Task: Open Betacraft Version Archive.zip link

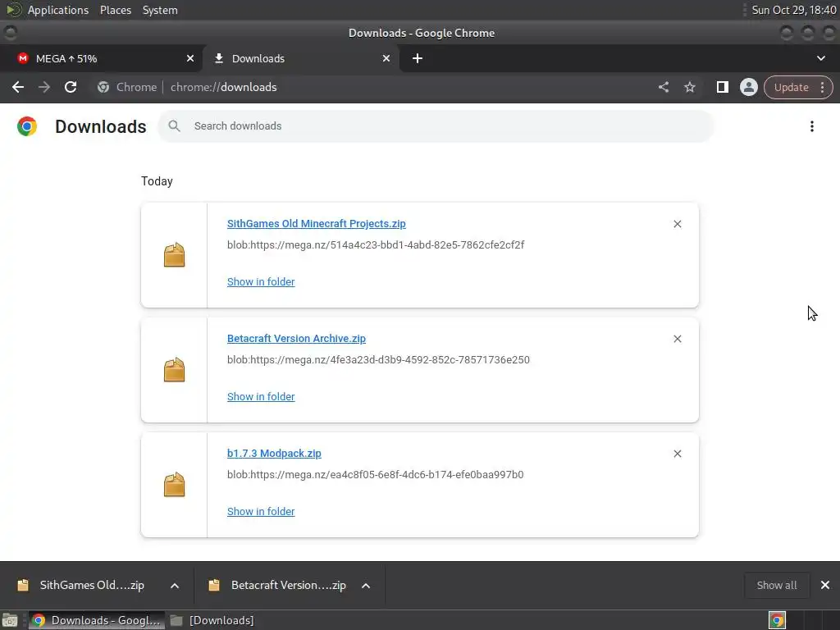Action: [x=296, y=339]
